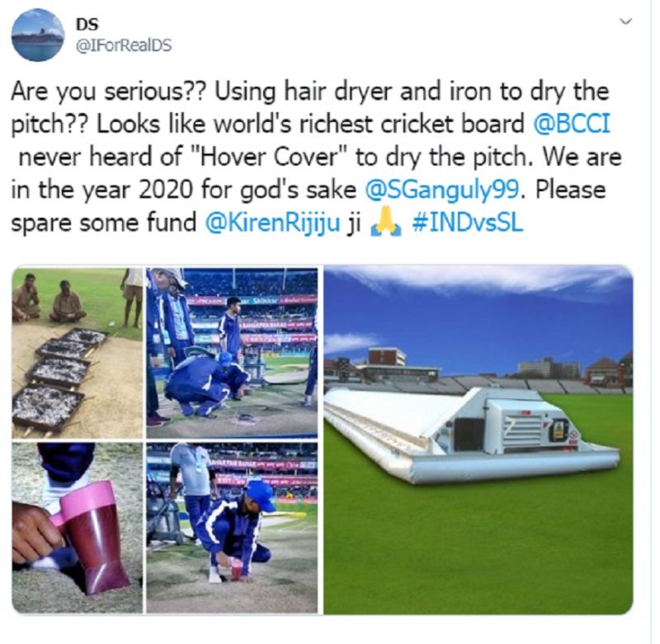
Task: Expand the tweet options chevron
Action: coord(626,21)
